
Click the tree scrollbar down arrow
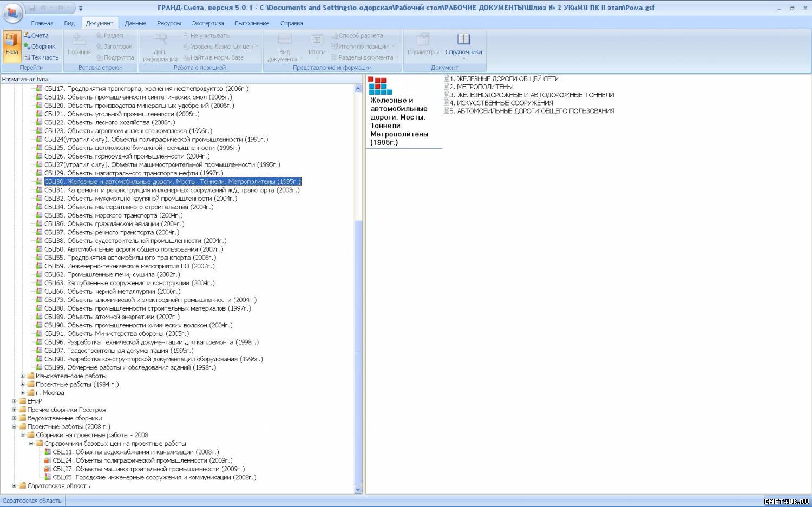(358, 490)
